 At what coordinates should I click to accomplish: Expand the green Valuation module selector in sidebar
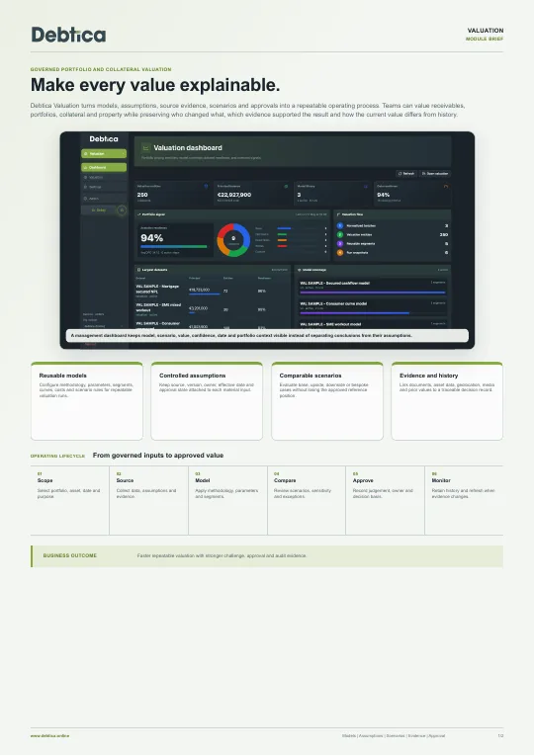click(104, 154)
